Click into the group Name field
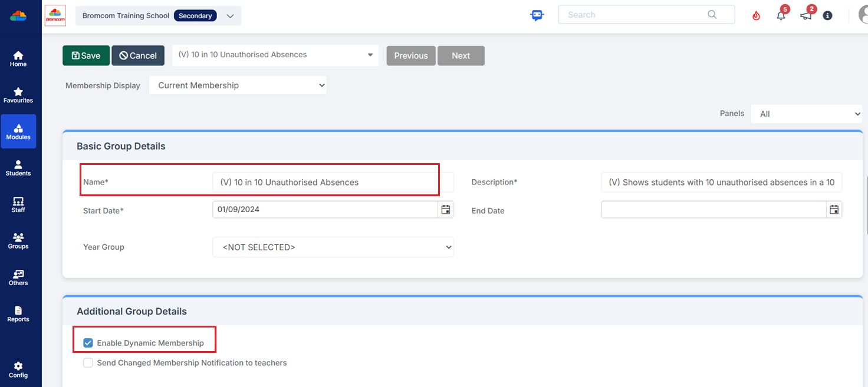The image size is (868, 387). pyautogui.click(x=324, y=183)
